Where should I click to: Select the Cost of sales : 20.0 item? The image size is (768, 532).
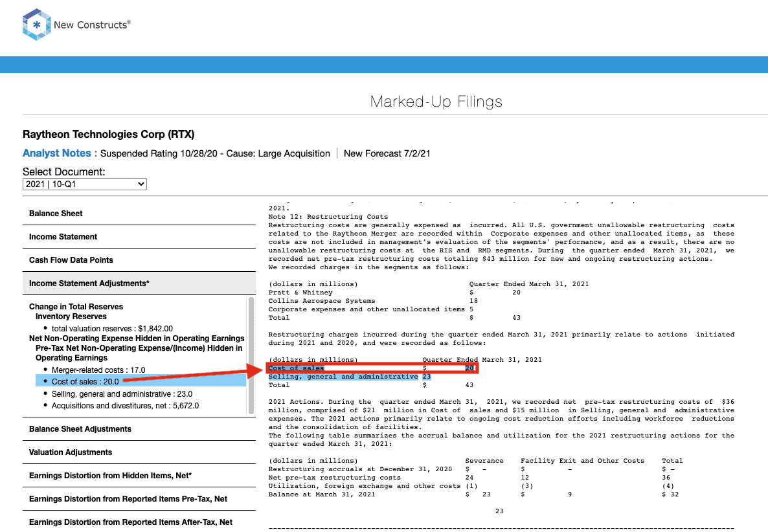pos(141,381)
